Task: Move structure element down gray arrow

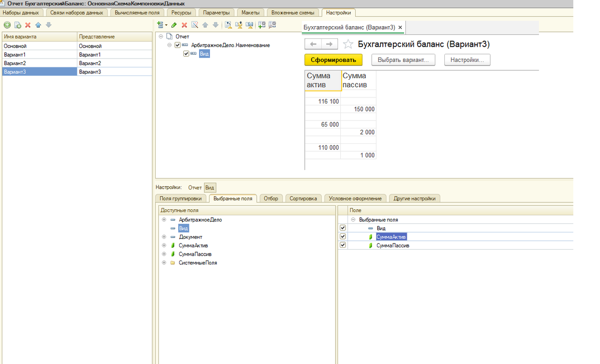Action: click(x=216, y=25)
